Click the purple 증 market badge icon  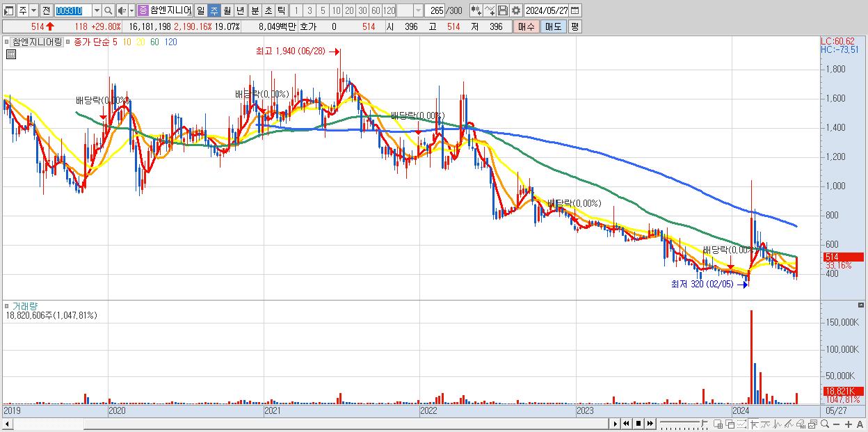142,10
